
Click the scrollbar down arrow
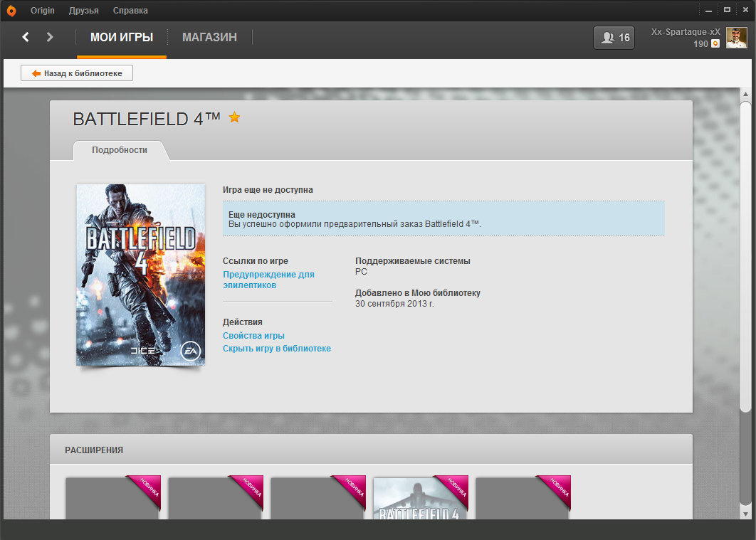pyautogui.click(x=745, y=514)
